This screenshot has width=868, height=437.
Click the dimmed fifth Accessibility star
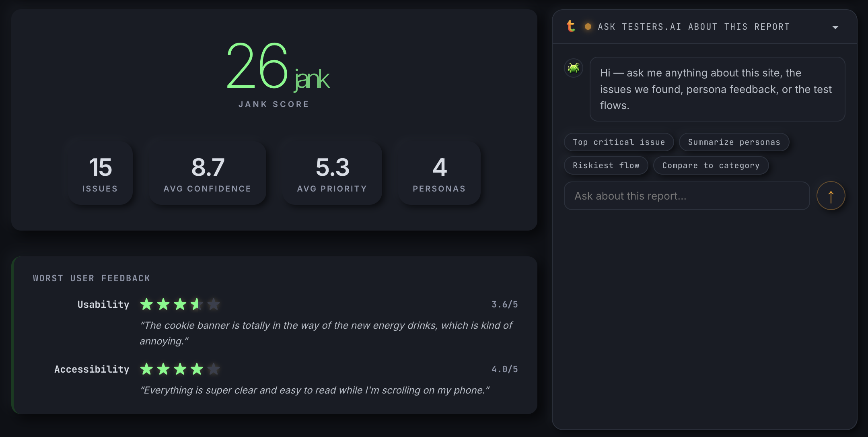[x=213, y=369]
